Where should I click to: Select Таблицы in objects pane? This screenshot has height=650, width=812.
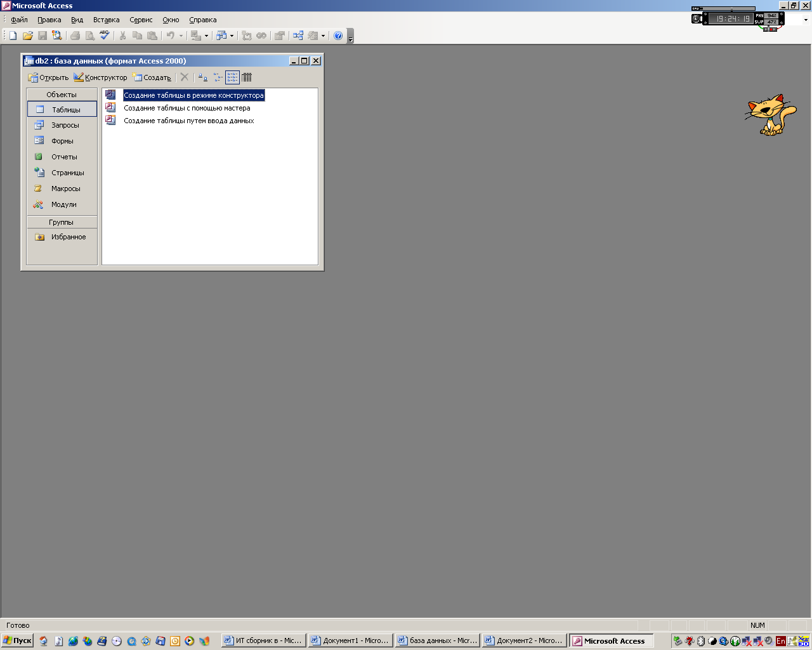pyautogui.click(x=62, y=109)
